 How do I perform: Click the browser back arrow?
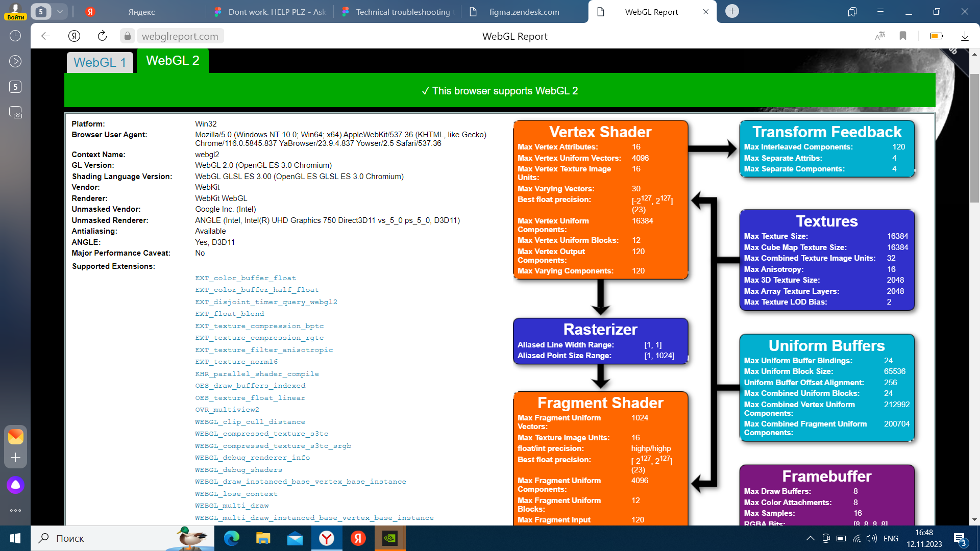click(x=45, y=36)
